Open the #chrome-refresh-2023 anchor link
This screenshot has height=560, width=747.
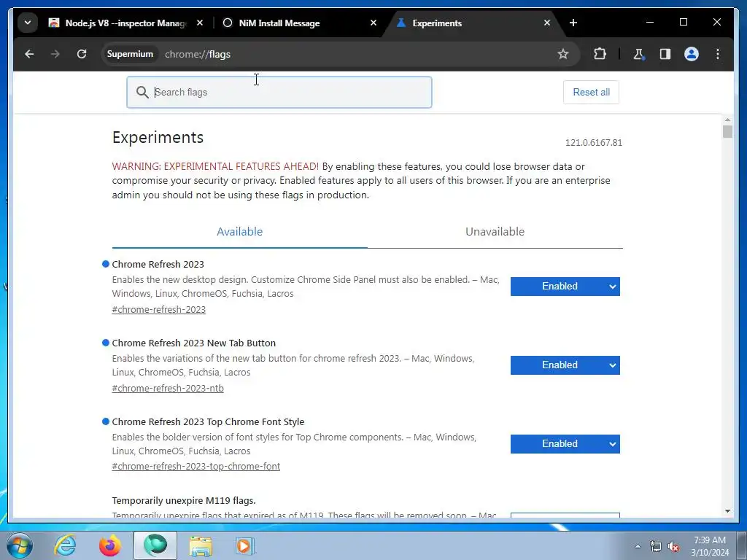click(x=158, y=309)
